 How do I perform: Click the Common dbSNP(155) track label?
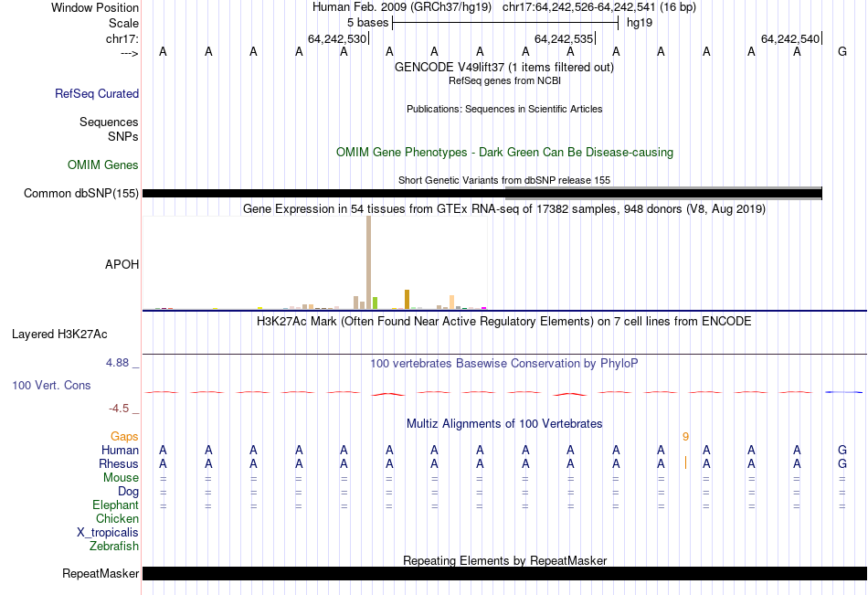click(80, 194)
